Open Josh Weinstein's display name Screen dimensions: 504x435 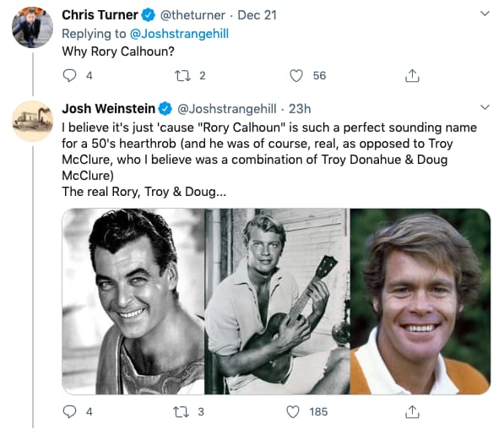108,109
